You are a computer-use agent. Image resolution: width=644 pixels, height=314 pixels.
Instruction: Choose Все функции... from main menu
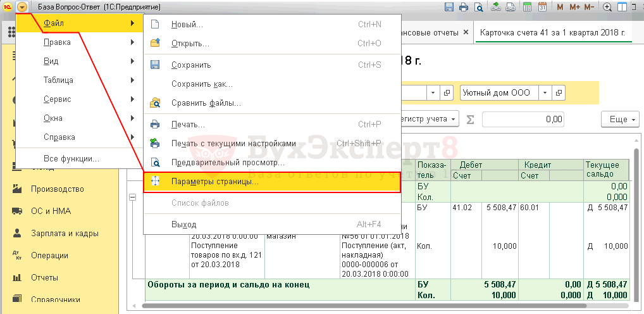pyautogui.click(x=79, y=158)
